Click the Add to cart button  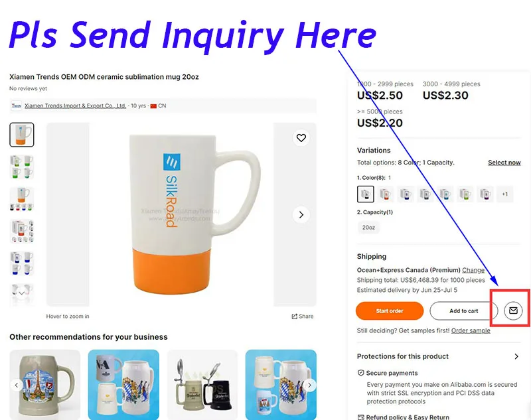pyautogui.click(x=463, y=311)
